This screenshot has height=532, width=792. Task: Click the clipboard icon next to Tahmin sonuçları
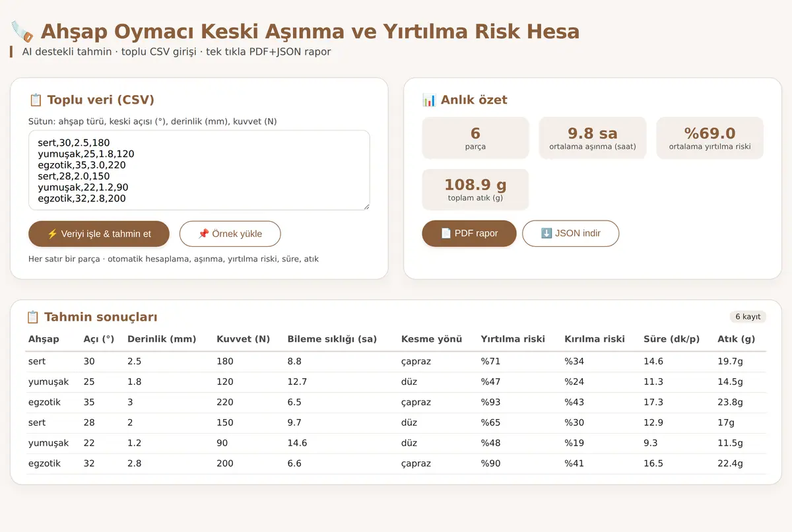[x=32, y=317]
